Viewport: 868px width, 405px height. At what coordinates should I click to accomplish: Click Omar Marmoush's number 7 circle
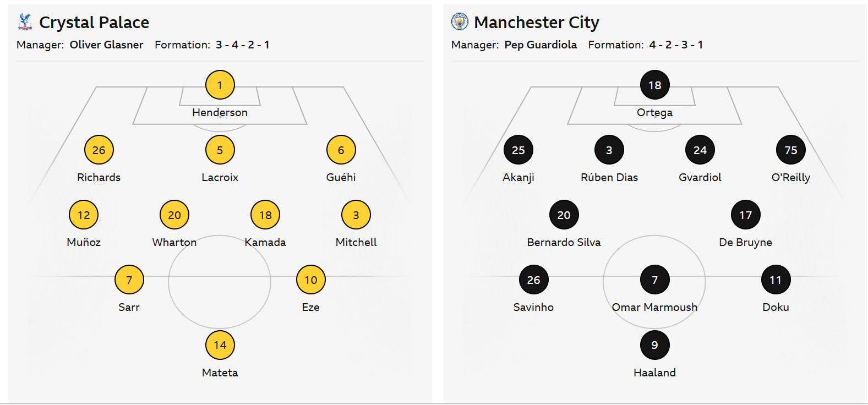[655, 280]
